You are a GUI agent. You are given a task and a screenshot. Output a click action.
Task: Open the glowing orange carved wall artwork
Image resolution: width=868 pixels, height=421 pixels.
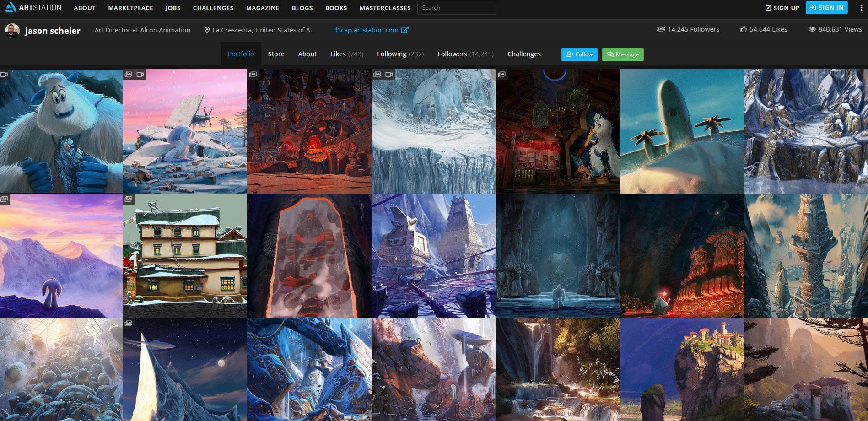[682, 256]
